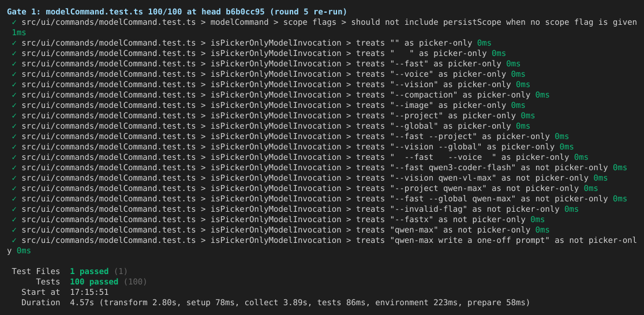
Task: Click isPickerOnlyModelInvocation on the "--global" test line
Action: click(276, 126)
